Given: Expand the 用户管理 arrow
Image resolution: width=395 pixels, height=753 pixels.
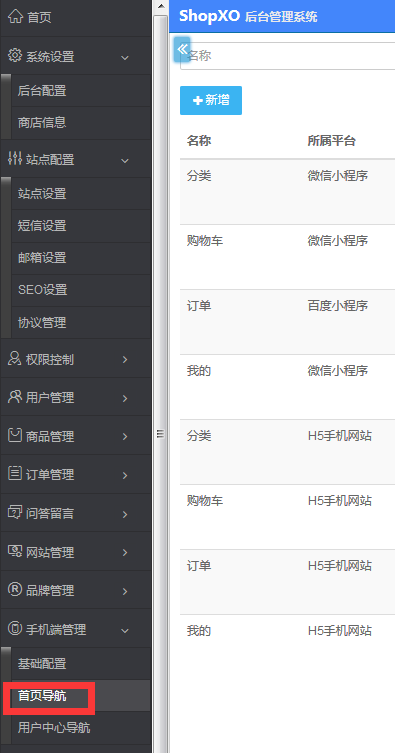Looking at the screenshot, I should coord(125,398).
